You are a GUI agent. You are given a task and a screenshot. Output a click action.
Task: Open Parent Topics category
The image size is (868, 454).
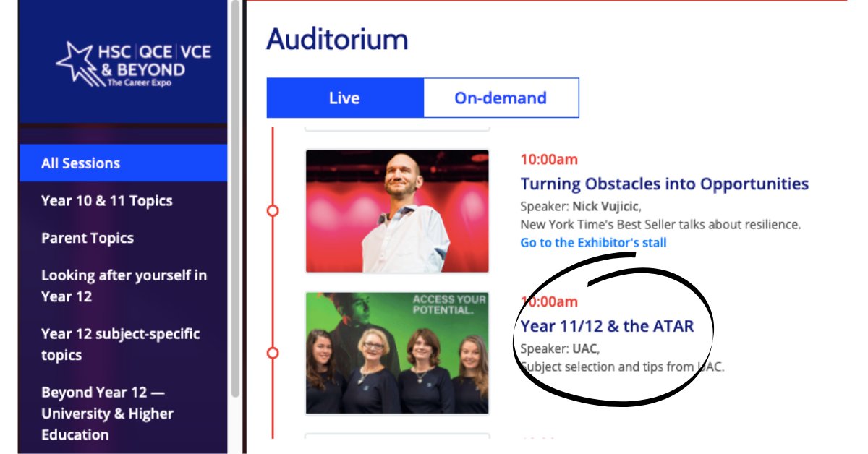coord(87,238)
